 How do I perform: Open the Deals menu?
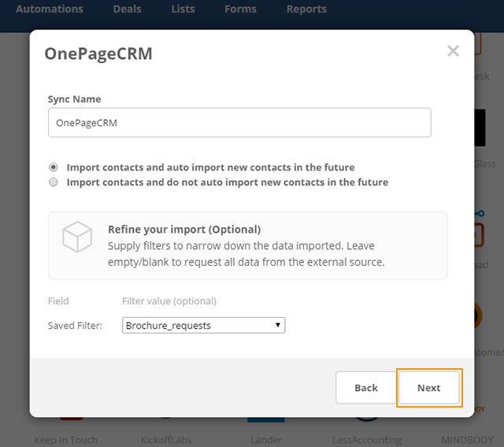point(127,9)
